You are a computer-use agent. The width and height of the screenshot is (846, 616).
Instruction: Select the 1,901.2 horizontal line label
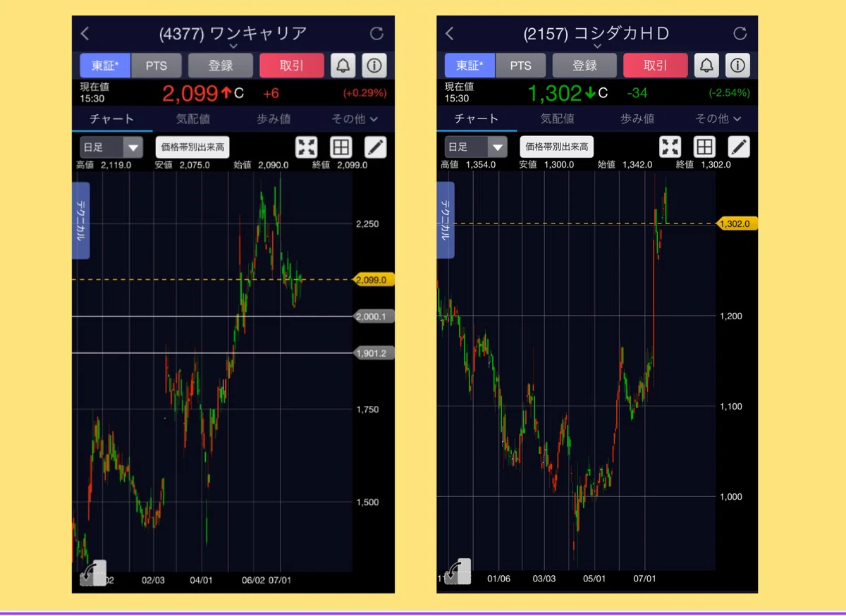(372, 353)
